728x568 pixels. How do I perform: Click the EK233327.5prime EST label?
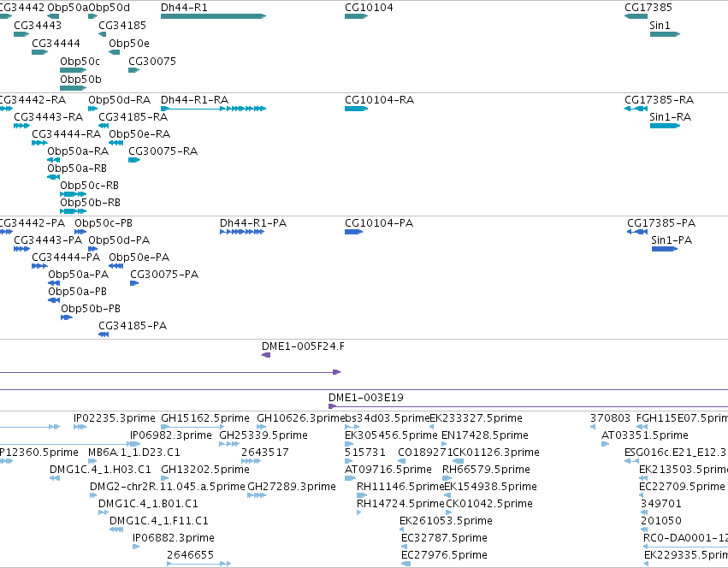click(x=476, y=418)
